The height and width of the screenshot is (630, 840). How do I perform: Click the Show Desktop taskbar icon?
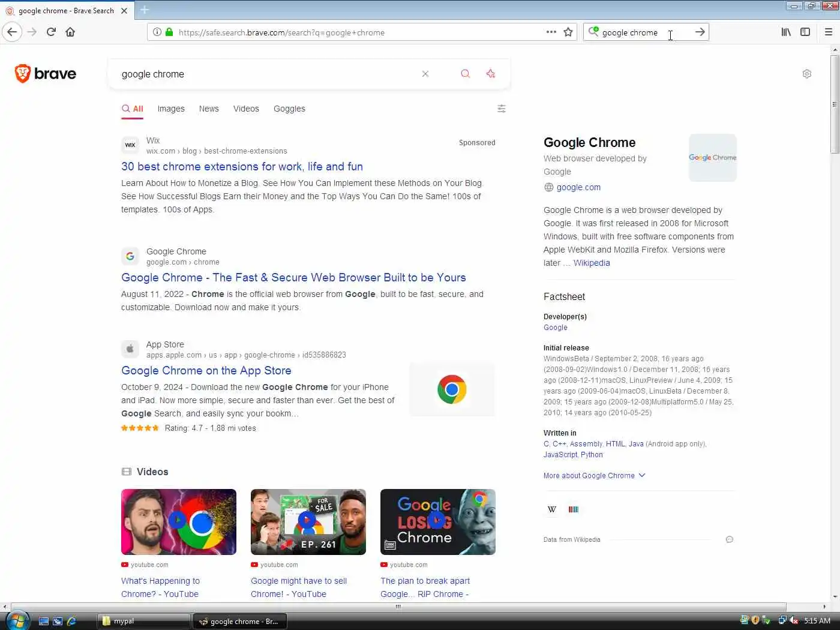coord(43,621)
